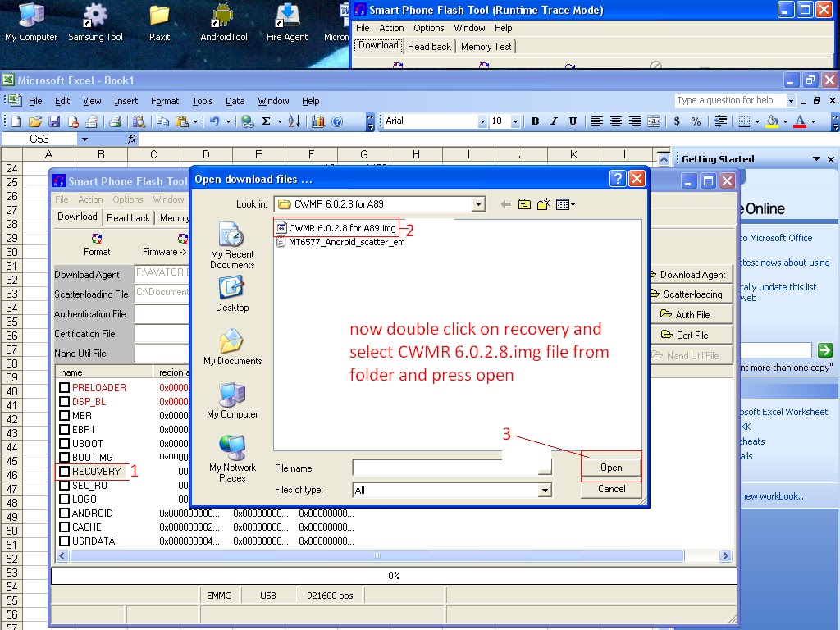Open the Name Box dropdown arrow
The height and width of the screenshot is (630, 840).
(x=84, y=139)
